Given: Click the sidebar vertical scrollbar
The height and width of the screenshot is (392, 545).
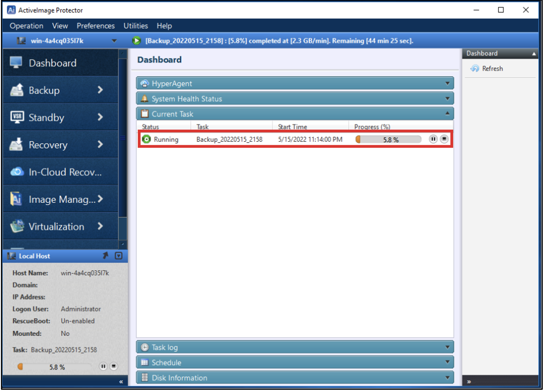Looking at the screenshot, I should click(x=122, y=148).
